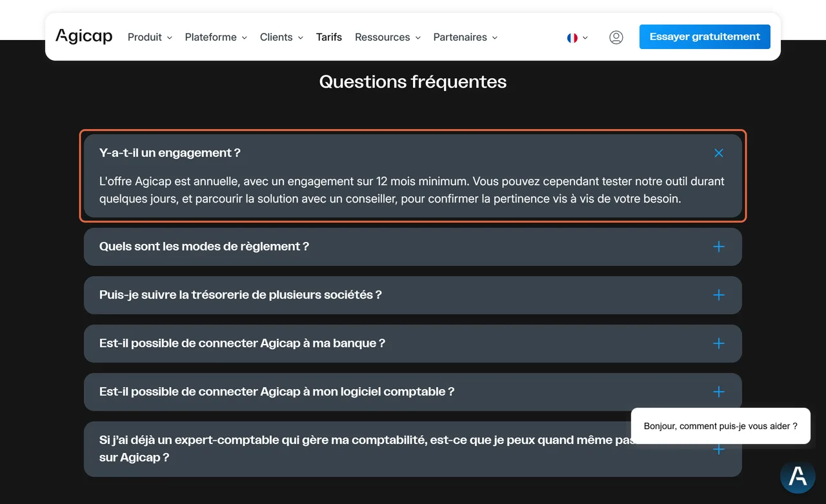Open the Plateforme menu

click(216, 37)
